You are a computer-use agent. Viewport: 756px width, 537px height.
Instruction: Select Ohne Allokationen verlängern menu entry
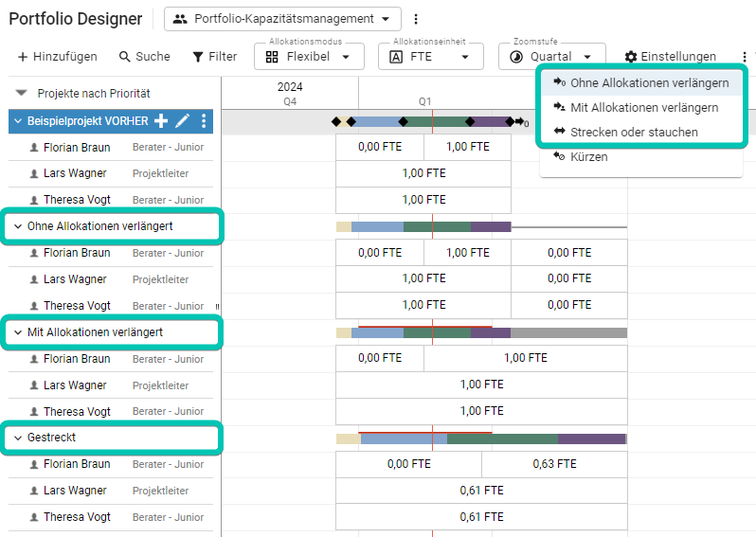pos(641,83)
